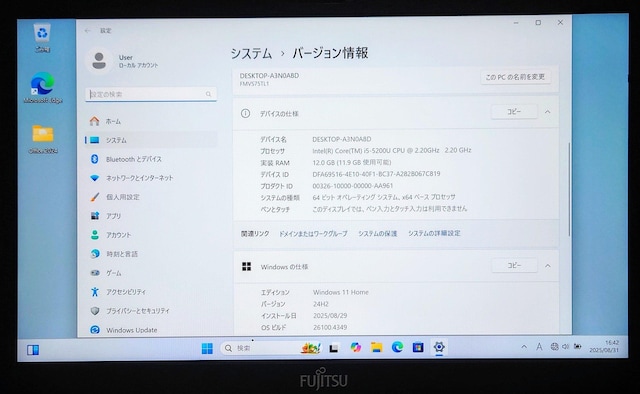
Task: Select the Windows 11 Home edition text
Action: click(341, 292)
